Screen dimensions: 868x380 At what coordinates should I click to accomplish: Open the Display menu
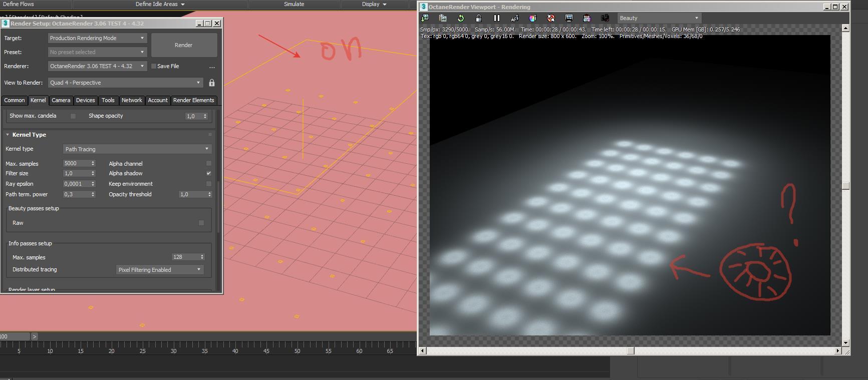tap(374, 4)
